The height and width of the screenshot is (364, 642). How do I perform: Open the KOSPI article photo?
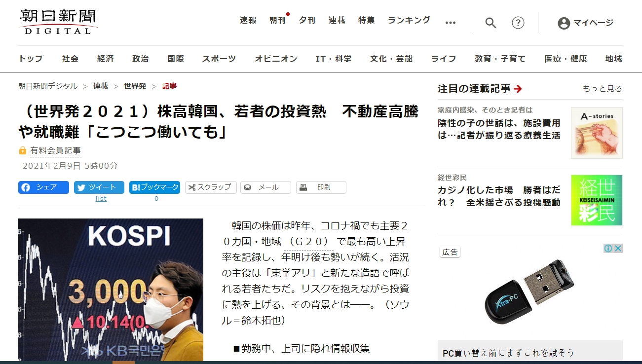tap(111, 289)
